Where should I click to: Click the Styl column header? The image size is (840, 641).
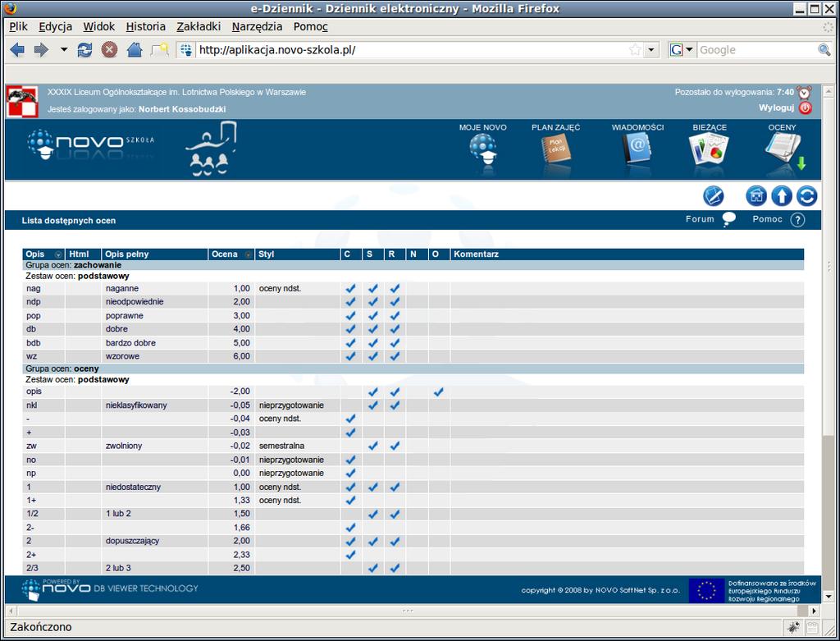click(x=297, y=254)
